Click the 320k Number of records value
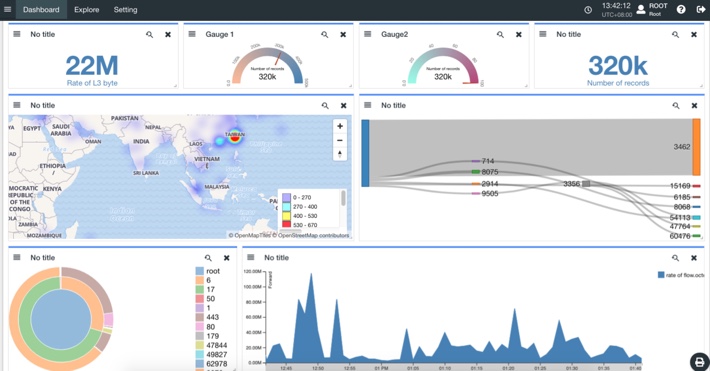Screen dimensions: 710x371 pyautogui.click(x=618, y=66)
